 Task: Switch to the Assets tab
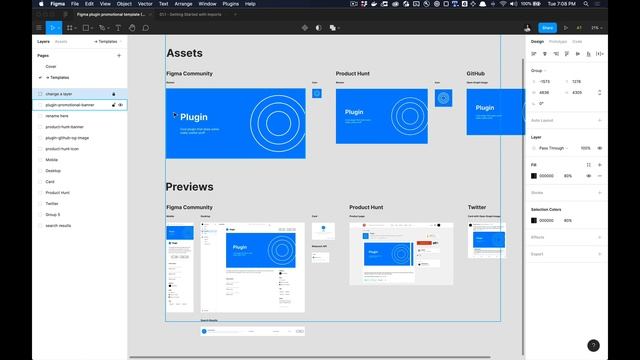click(x=61, y=42)
